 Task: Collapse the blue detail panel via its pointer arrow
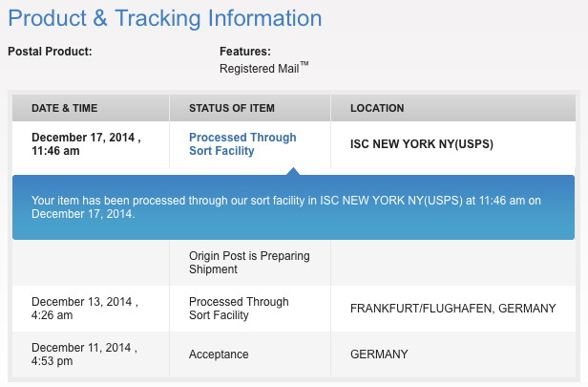tap(293, 171)
